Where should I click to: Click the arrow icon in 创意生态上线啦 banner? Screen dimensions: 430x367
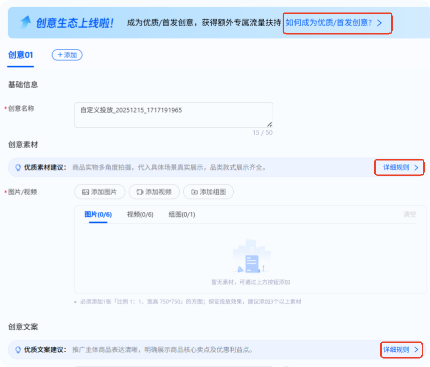[25, 22]
